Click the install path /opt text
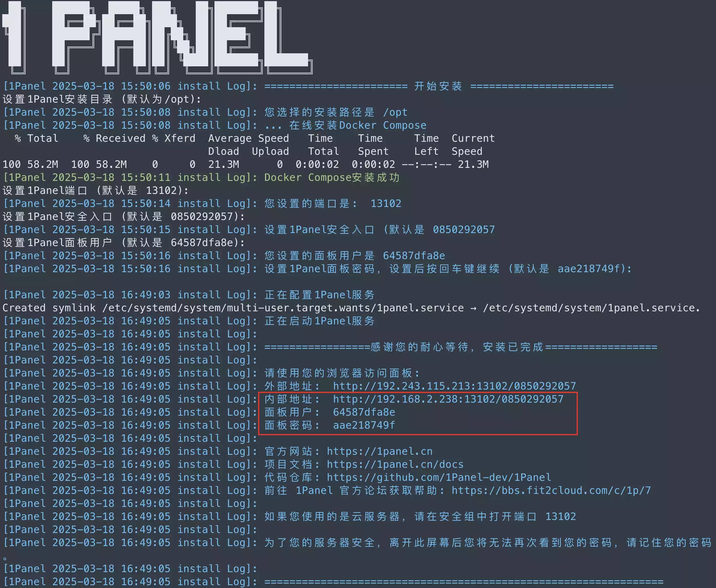 (x=395, y=112)
